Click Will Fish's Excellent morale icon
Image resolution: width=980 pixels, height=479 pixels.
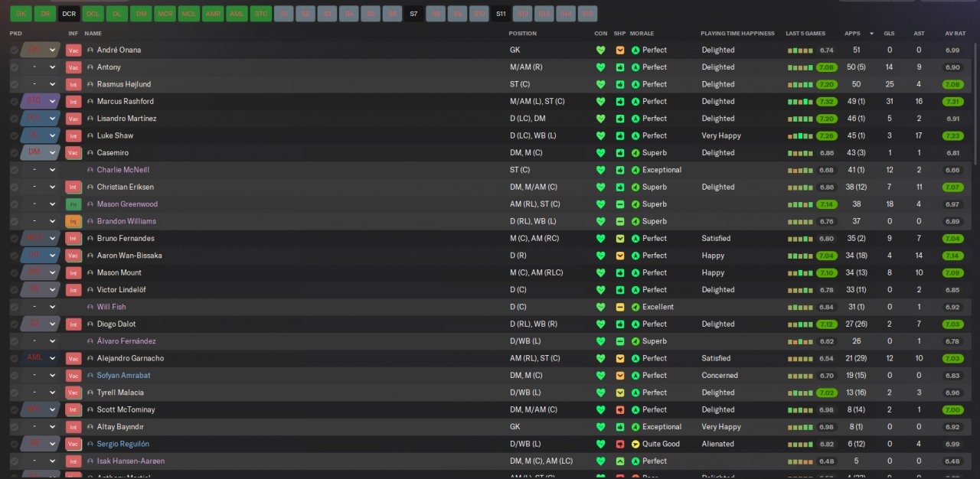tap(635, 307)
